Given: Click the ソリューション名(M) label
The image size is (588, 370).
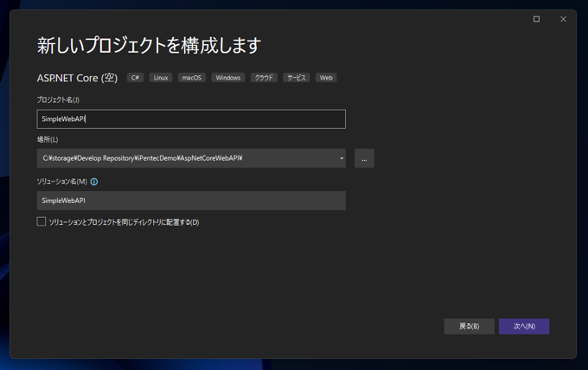Looking at the screenshot, I should [x=62, y=182].
